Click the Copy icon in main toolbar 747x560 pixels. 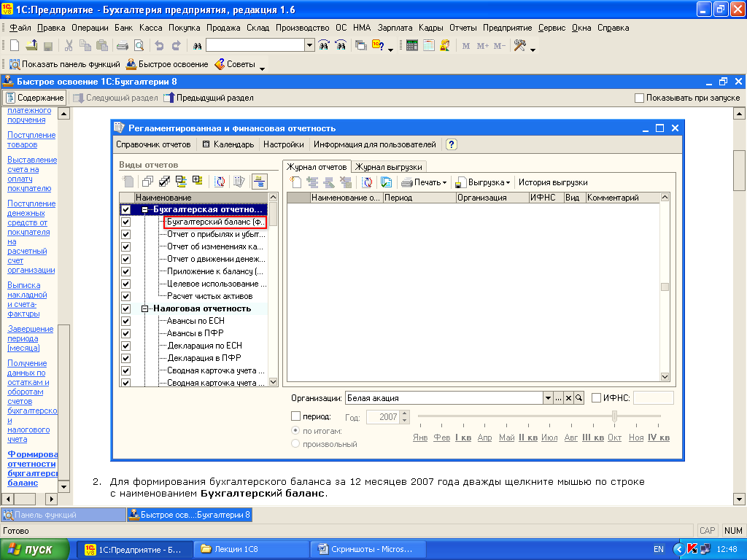click(85, 46)
